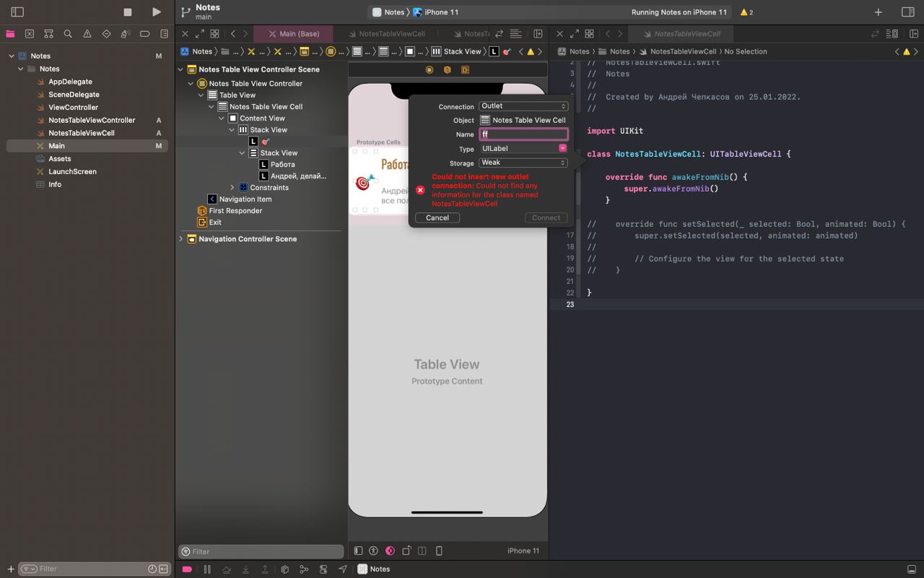The width and height of the screenshot is (924, 578).
Task: Open Notes scheme selector in toolbar
Action: coord(388,12)
